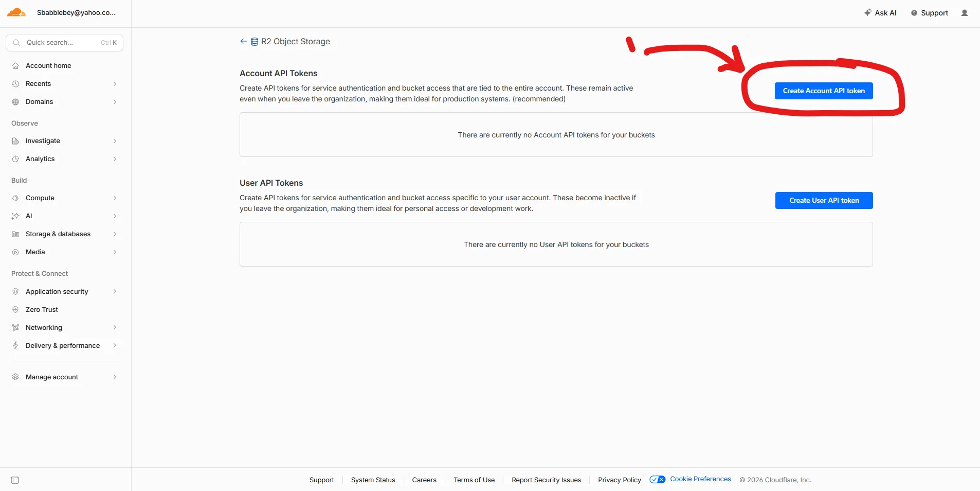The image size is (980, 491).
Task: Click the AI sparkle icon
Action: pyautogui.click(x=15, y=216)
